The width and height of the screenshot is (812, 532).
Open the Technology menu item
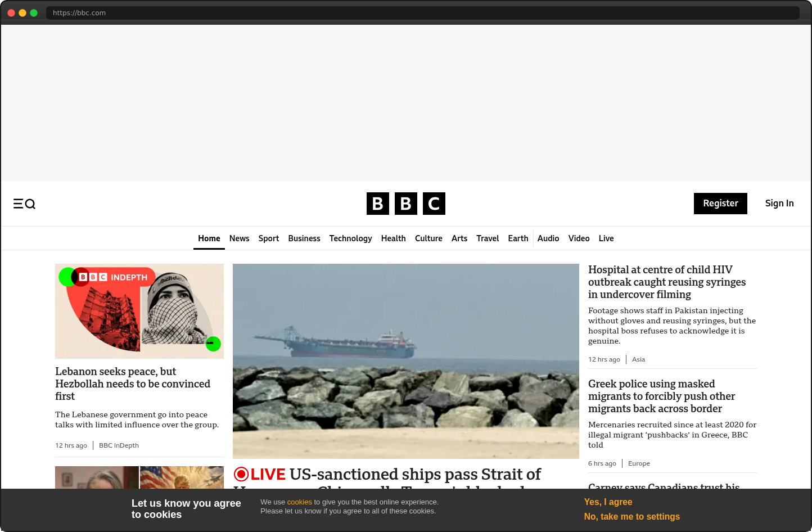click(x=350, y=238)
